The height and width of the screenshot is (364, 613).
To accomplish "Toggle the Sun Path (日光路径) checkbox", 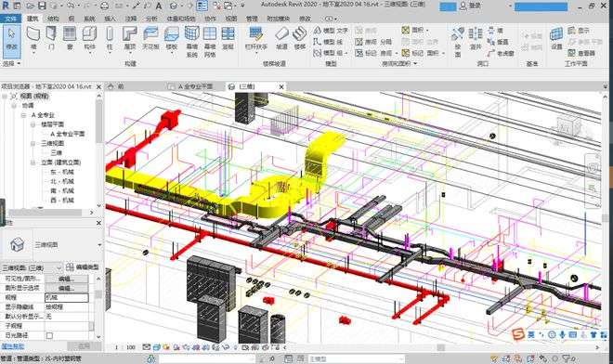I will click(49, 335).
